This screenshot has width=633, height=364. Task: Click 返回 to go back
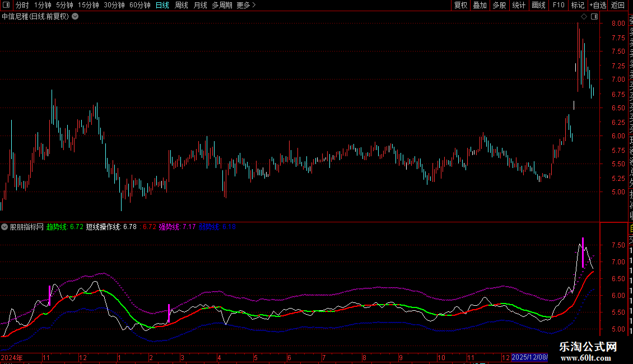[618, 5]
